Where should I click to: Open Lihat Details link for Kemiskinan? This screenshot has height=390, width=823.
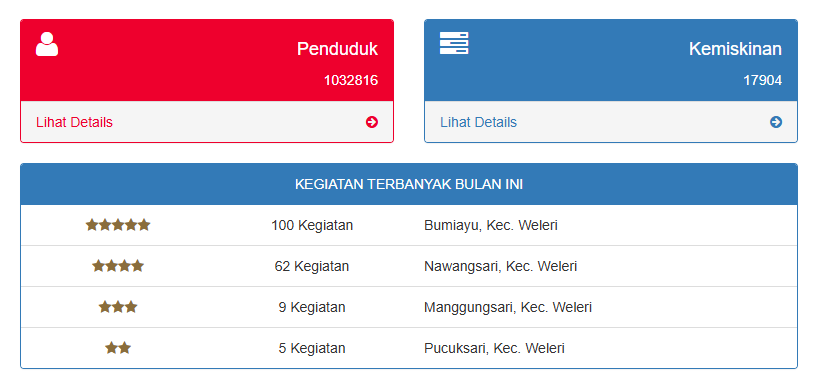pos(479,122)
